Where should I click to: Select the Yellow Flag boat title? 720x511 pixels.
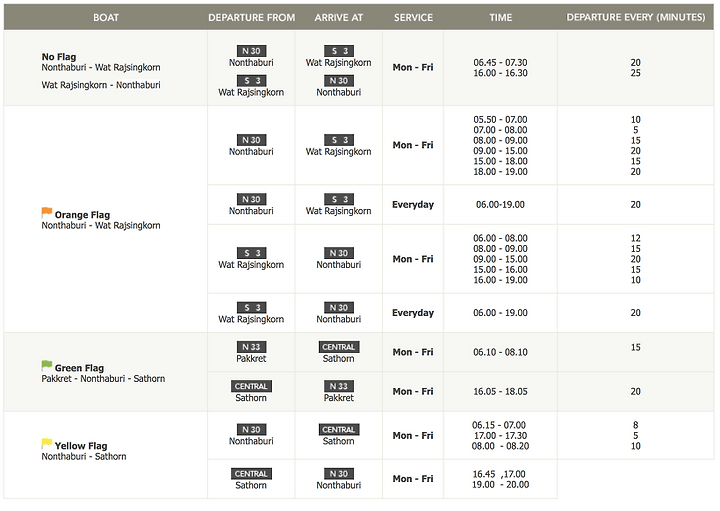tap(81, 446)
